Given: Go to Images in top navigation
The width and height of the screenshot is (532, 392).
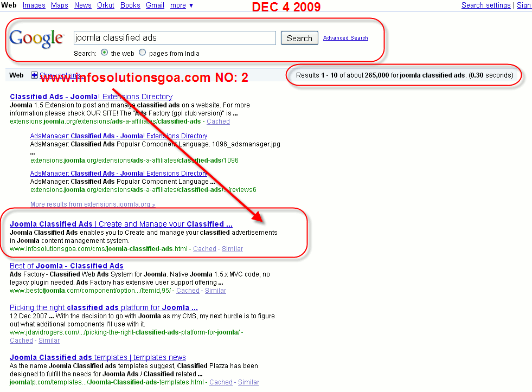Looking at the screenshot, I should 34,5.
